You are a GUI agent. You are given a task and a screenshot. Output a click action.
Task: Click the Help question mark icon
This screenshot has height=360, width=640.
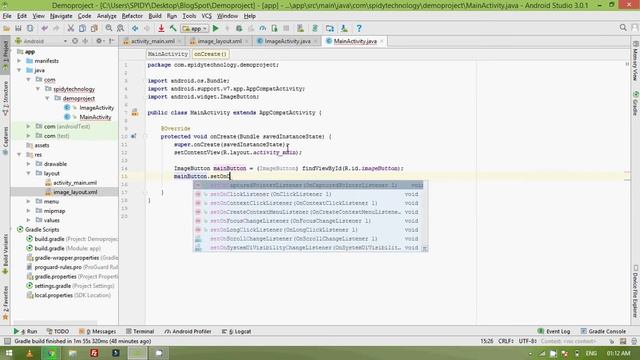click(x=359, y=29)
